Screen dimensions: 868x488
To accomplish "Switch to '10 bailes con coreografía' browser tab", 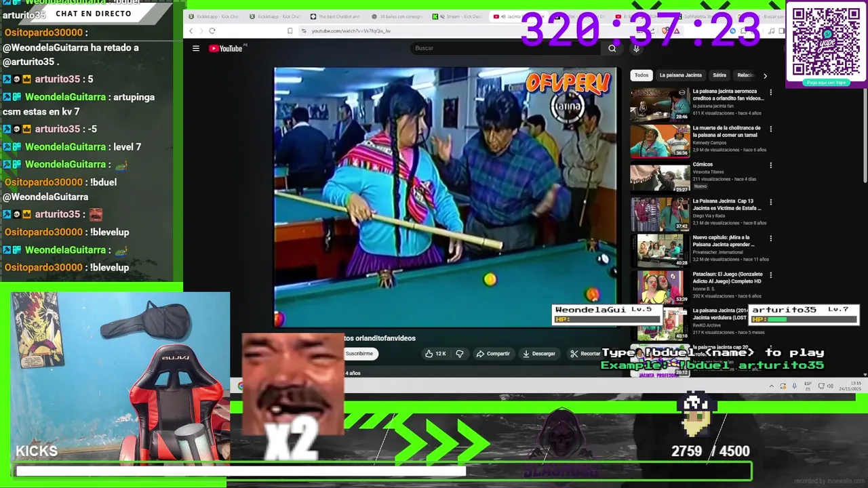I will [x=398, y=16].
